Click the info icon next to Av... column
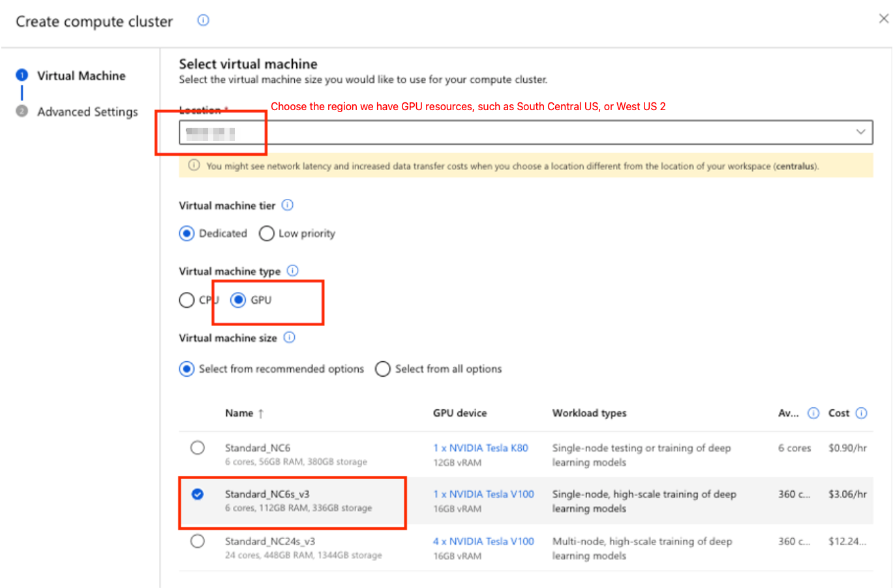The width and height of the screenshot is (893, 588). pos(813,413)
